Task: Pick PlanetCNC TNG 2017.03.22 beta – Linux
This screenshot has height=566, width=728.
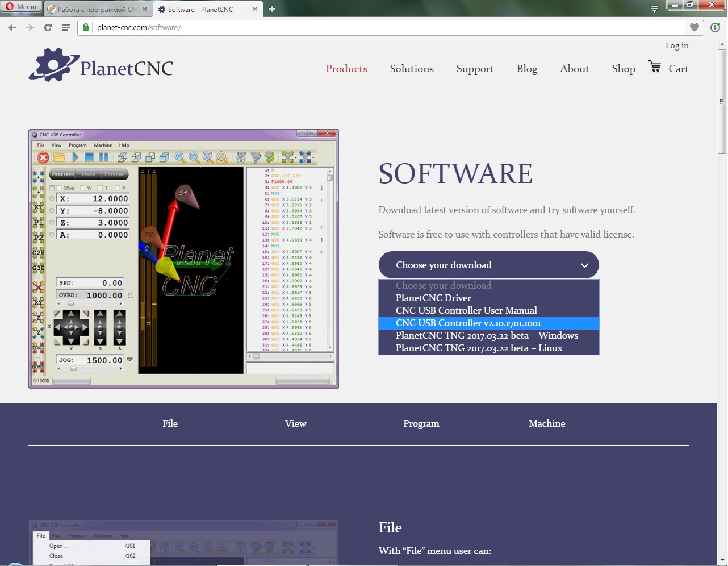Action: click(x=489, y=348)
